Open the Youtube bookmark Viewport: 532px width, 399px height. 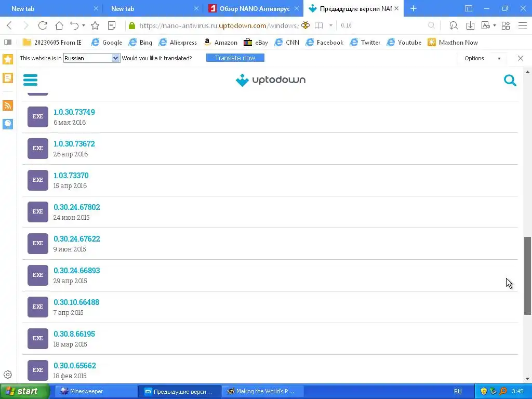pos(404,42)
